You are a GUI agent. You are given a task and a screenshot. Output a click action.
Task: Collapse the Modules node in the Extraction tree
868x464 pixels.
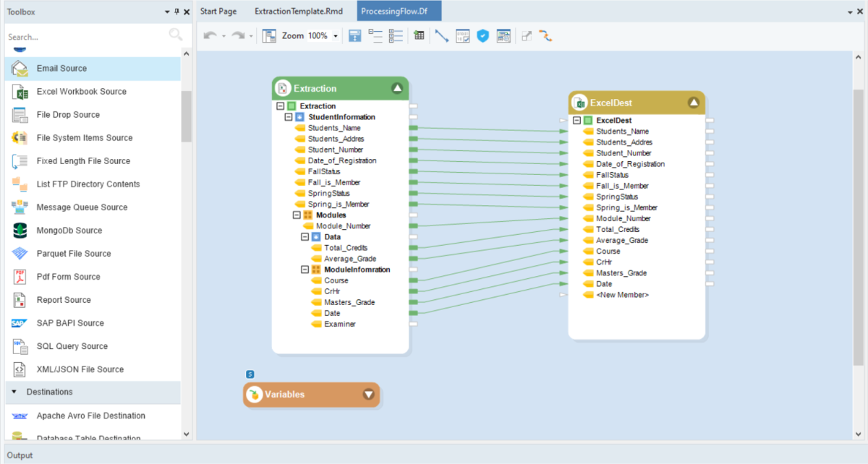point(297,215)
